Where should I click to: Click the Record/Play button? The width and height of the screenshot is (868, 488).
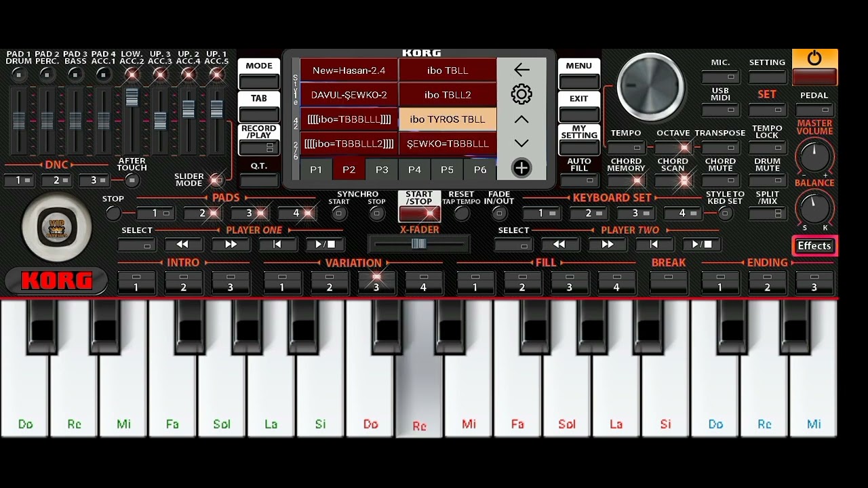tap(259, 140)
